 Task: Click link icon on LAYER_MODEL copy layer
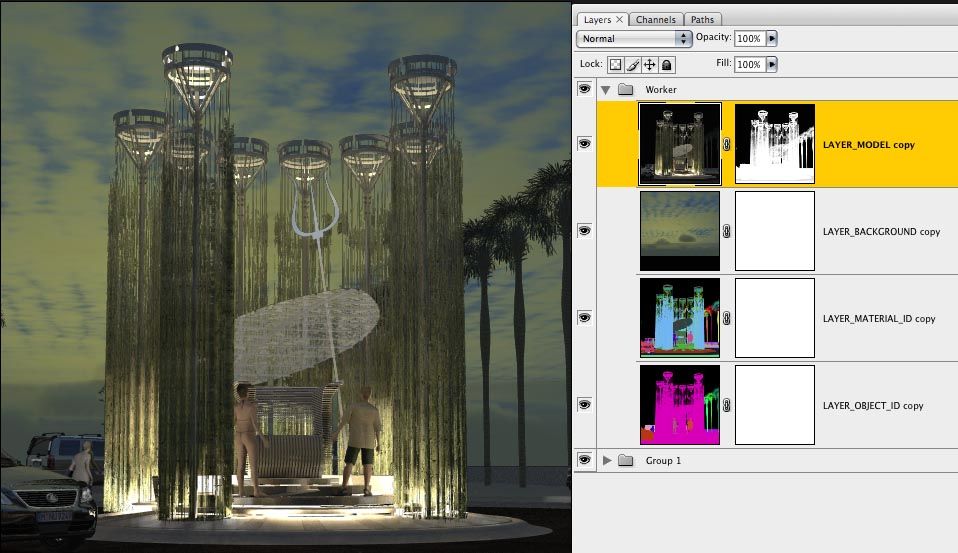point(727,144)
